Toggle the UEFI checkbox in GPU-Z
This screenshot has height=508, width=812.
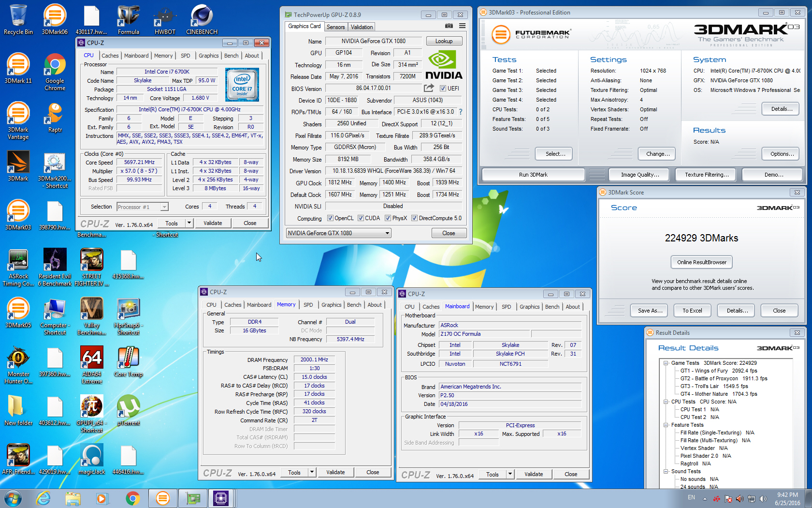click(443, 89)
